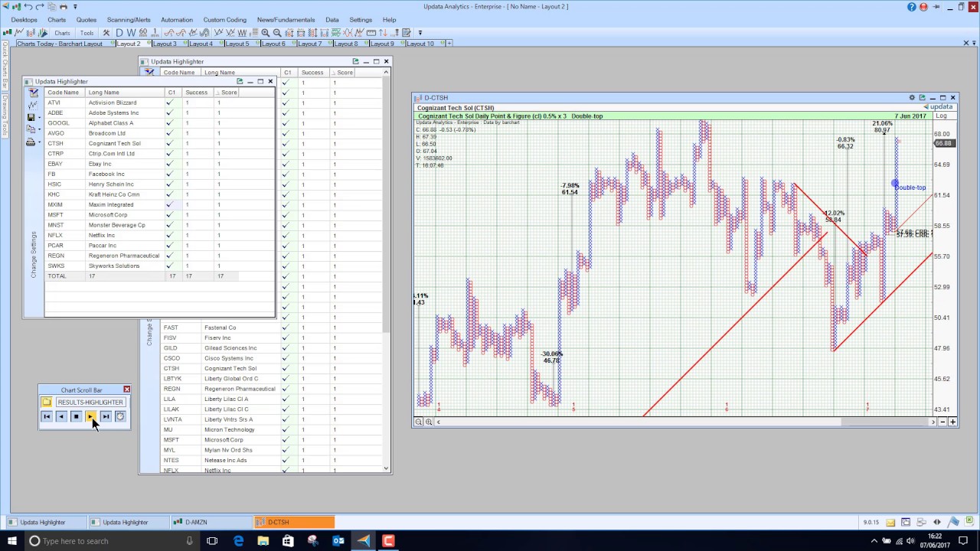This screenshot has width=980, height=551.
Task: Open the quick access toolbar dropdown arrow in title bar
Action: click(x=75, y=7)
